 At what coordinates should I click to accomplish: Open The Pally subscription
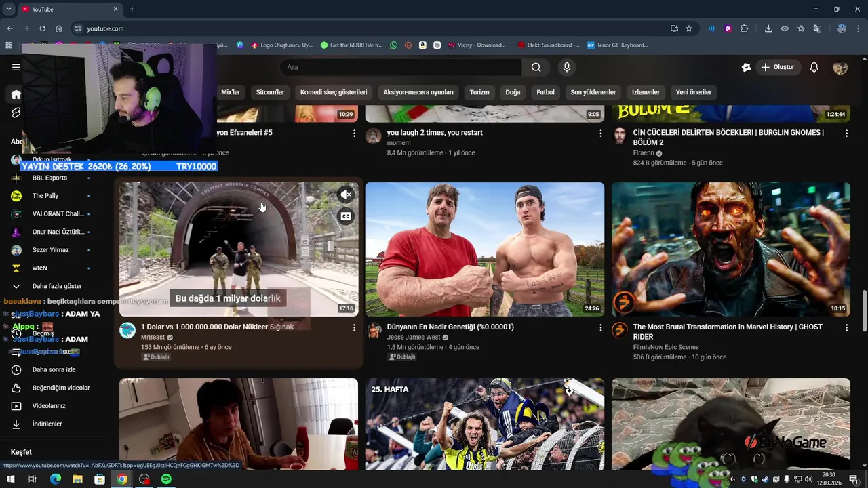pyautogui.click(x=45, y=196)
